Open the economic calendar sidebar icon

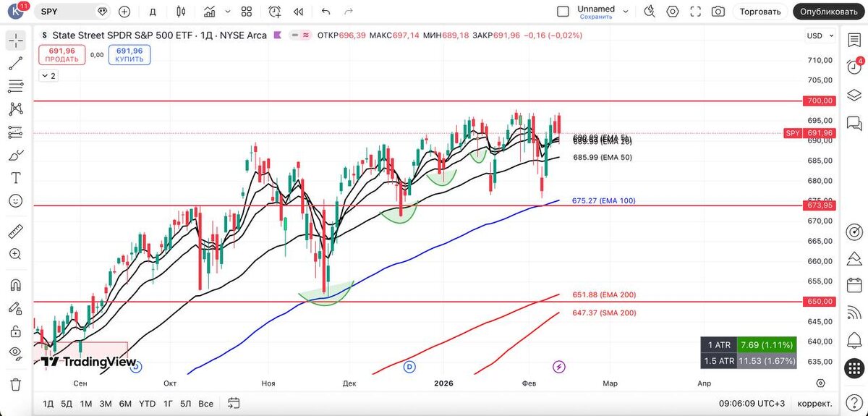[854, 284]
